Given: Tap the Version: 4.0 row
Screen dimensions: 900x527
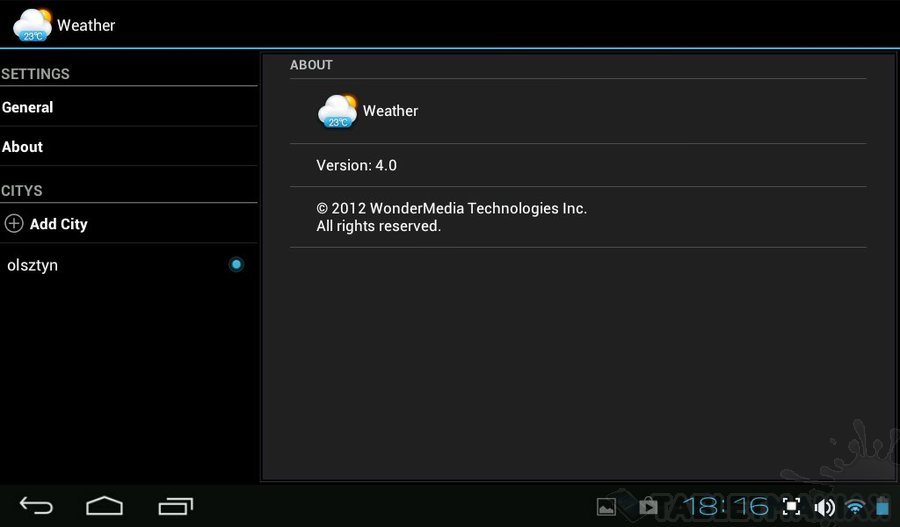Looking at the screenshot, I should coord(578,165).
